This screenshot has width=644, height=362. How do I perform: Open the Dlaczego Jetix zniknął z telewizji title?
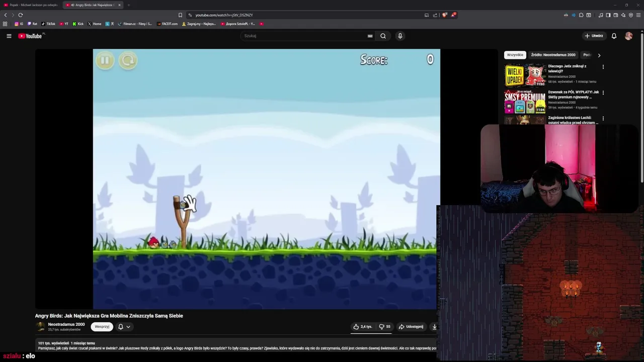[567, 68]
